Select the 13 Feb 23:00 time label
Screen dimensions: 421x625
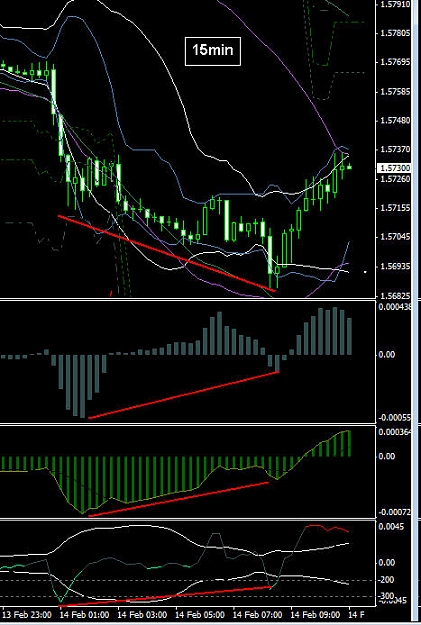click(x=26, y=614)
